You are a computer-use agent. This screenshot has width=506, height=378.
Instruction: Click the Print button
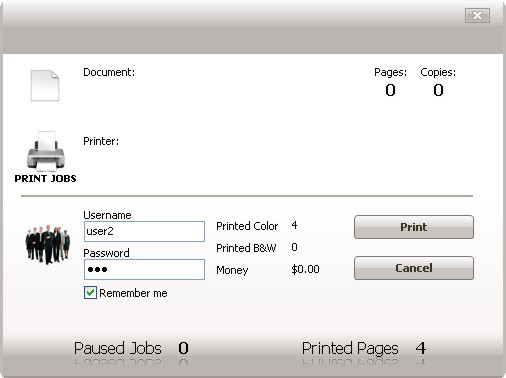click(414, 227)
